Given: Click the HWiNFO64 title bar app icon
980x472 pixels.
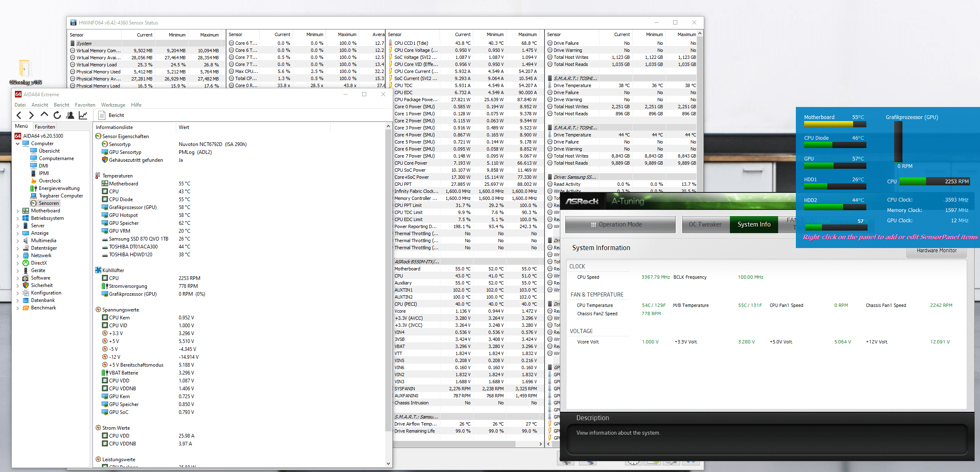Looking at the screenshot, I should point(73,22).
